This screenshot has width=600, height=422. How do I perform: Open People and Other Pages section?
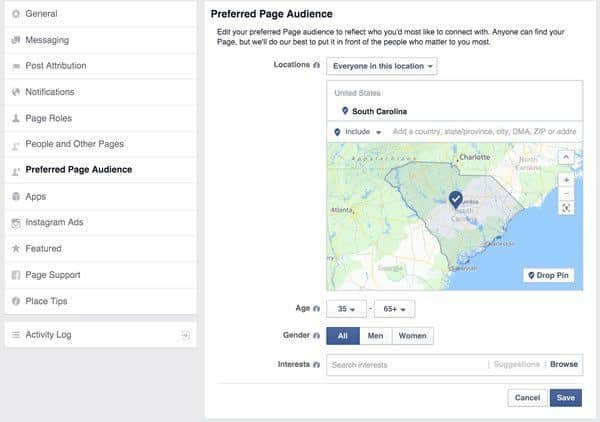pyautogui.click(x=101, y=144)
